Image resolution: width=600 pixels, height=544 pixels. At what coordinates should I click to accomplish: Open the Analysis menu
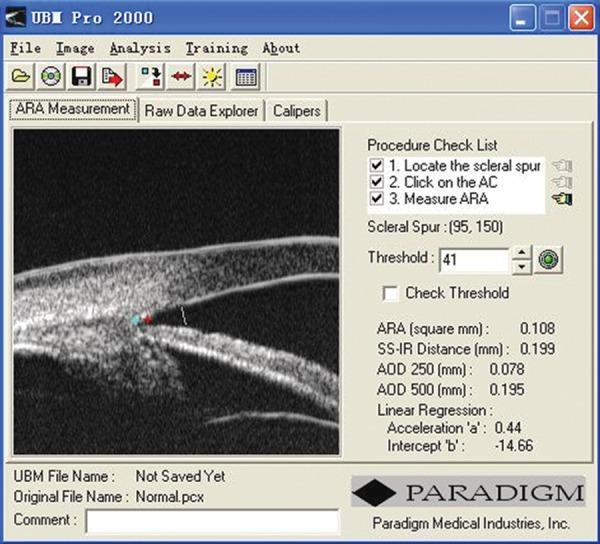click(x=139, y=48)
